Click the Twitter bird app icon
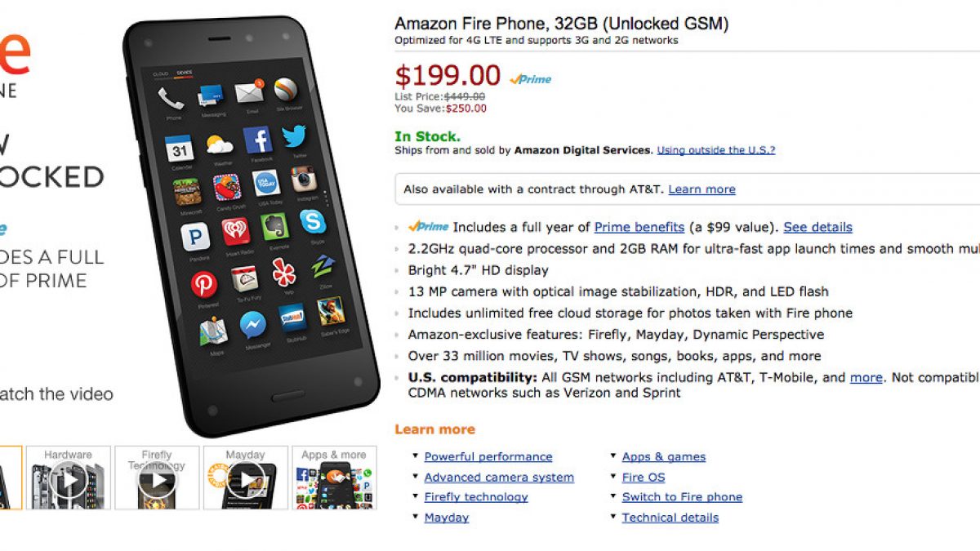Image resolution: width=980 pixels, height=551 pixels. tap(294, 136)
